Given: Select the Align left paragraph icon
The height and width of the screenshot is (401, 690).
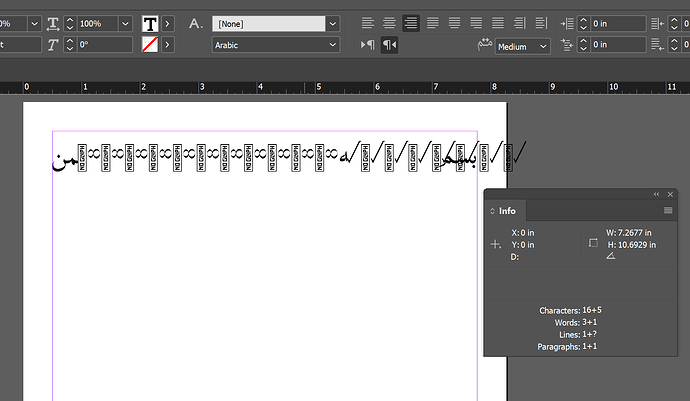Looking at the screenshot, I should tap(367, 23).
